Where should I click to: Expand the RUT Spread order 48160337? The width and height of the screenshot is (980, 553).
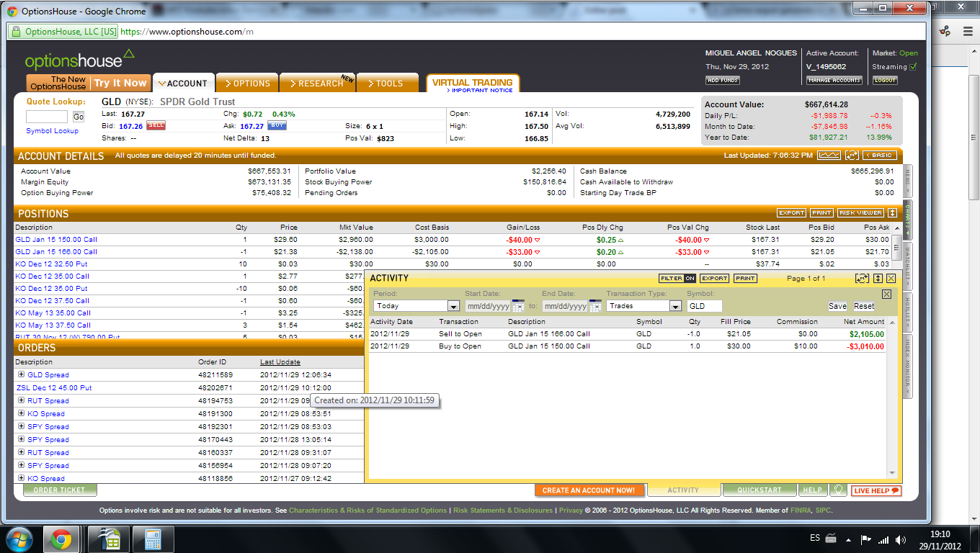[x=21, y=452]
